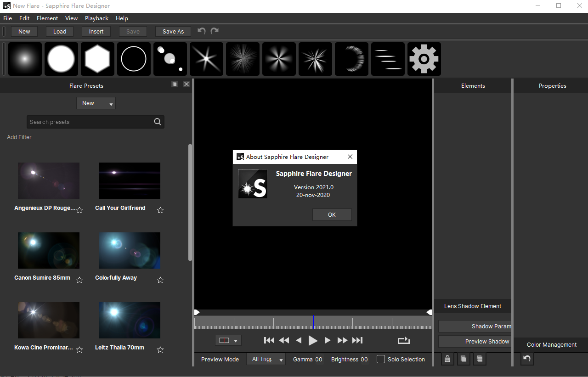This screenshot has width=588, height=377.
Task: Open the Element menu
Action: (47, 18)
